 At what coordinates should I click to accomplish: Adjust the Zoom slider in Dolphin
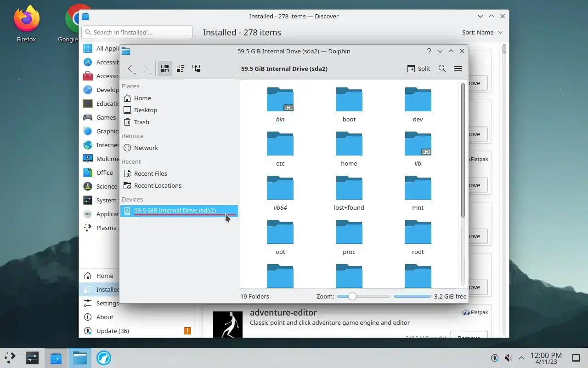[x=363, y=296]
